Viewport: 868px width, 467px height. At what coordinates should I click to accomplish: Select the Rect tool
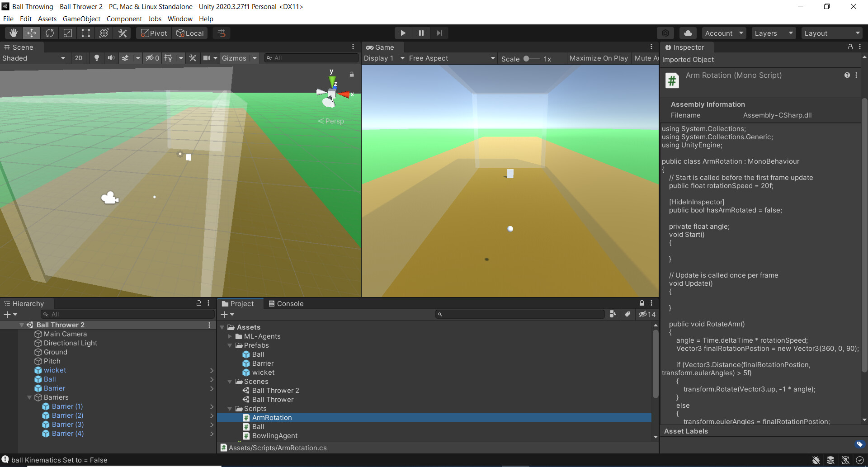click(86, 33)
